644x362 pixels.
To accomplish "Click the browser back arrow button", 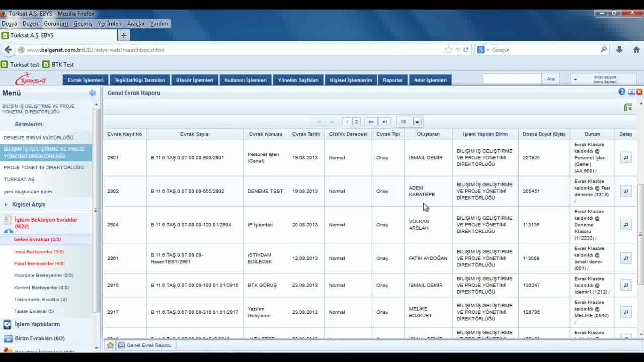I will (x=8, y=50).
